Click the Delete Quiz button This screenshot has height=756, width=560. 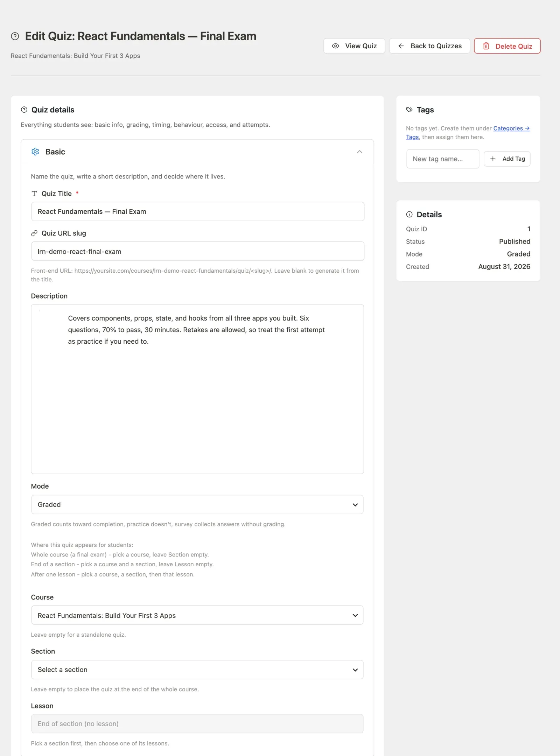click(x=507, y=46)
